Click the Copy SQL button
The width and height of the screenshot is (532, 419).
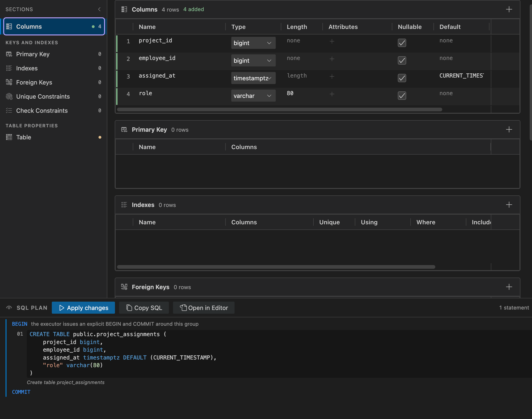(144, 308)
